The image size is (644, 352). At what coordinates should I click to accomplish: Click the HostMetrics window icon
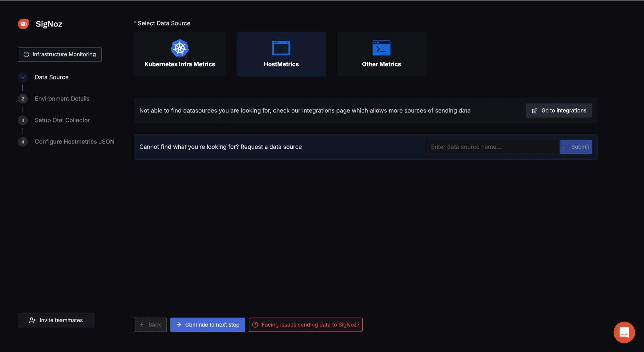coord(281,48)
